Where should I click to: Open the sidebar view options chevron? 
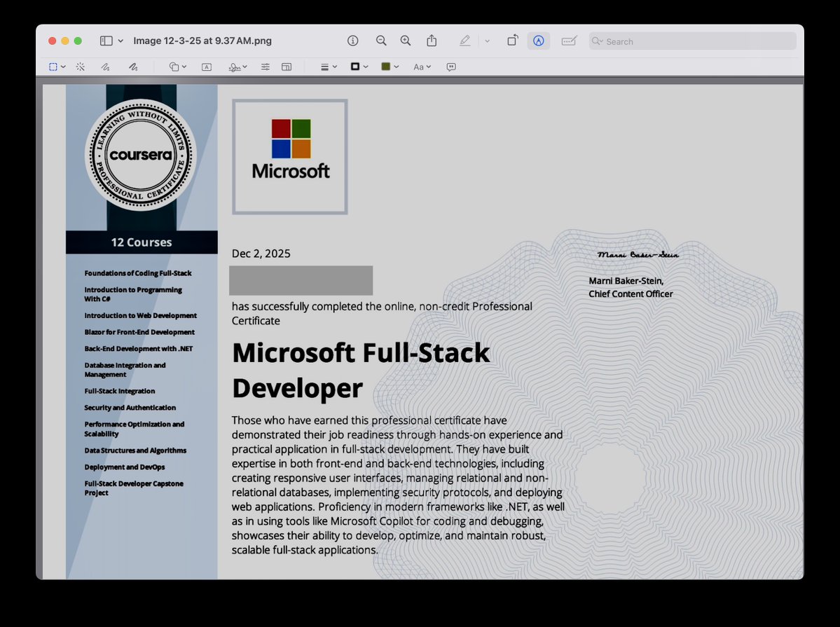coord(121,41)
